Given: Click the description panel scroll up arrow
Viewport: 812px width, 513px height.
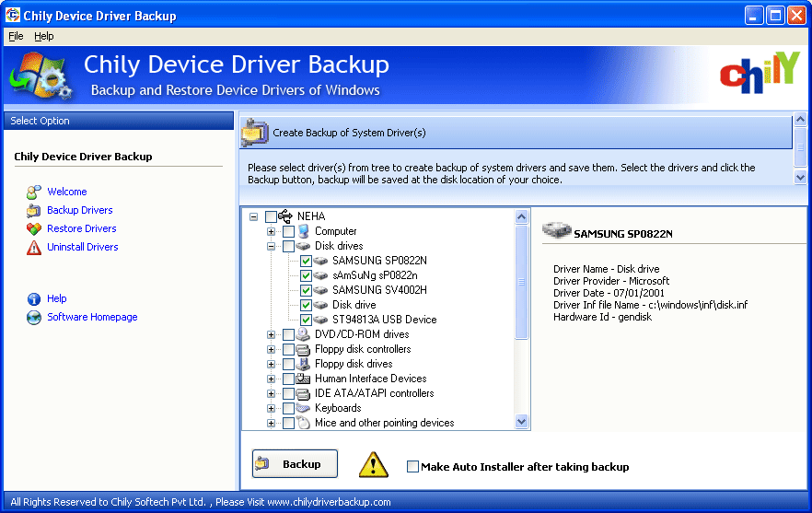Looking at the screenshot, I should (x=800, y=120).
